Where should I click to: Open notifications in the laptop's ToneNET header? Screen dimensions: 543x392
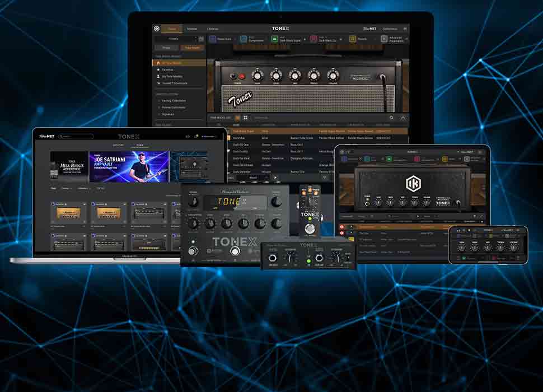click(x=196, y=137)
